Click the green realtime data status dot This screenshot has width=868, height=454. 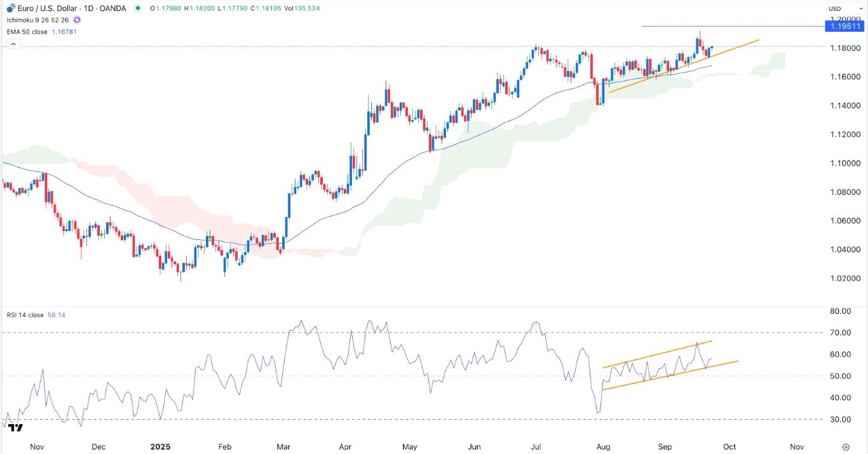138,8
